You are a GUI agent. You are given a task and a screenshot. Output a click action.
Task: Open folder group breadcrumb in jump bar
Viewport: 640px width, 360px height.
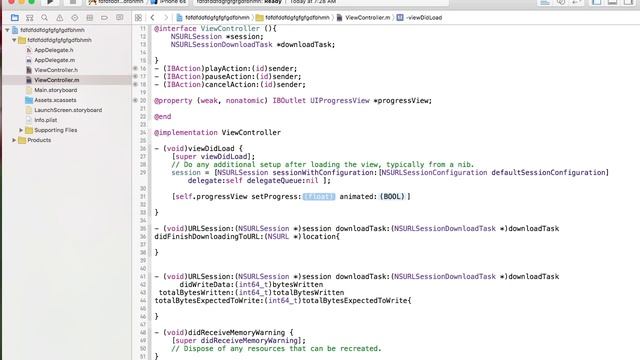pyautogui.click(x=293, y=18)
